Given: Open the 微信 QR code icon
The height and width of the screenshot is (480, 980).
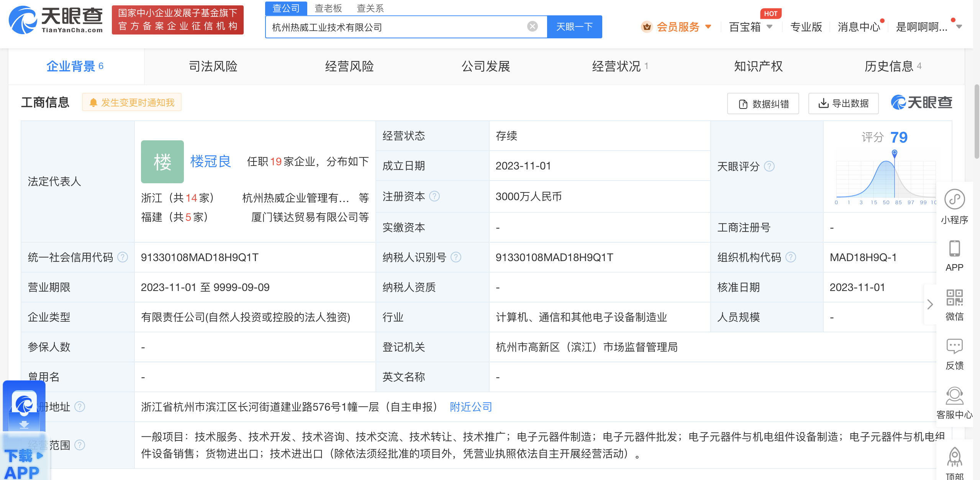Looking at the screenshot, I should [954, 298].
